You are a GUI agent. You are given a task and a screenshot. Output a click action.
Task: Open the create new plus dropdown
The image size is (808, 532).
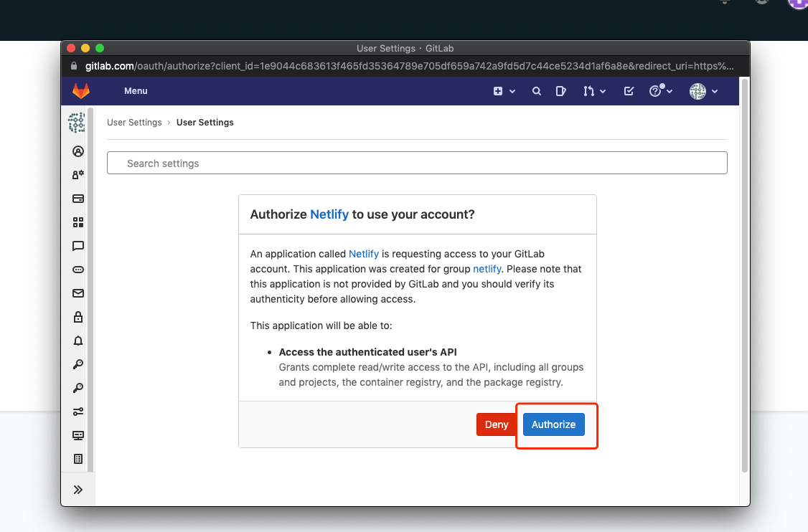[504, 91]
